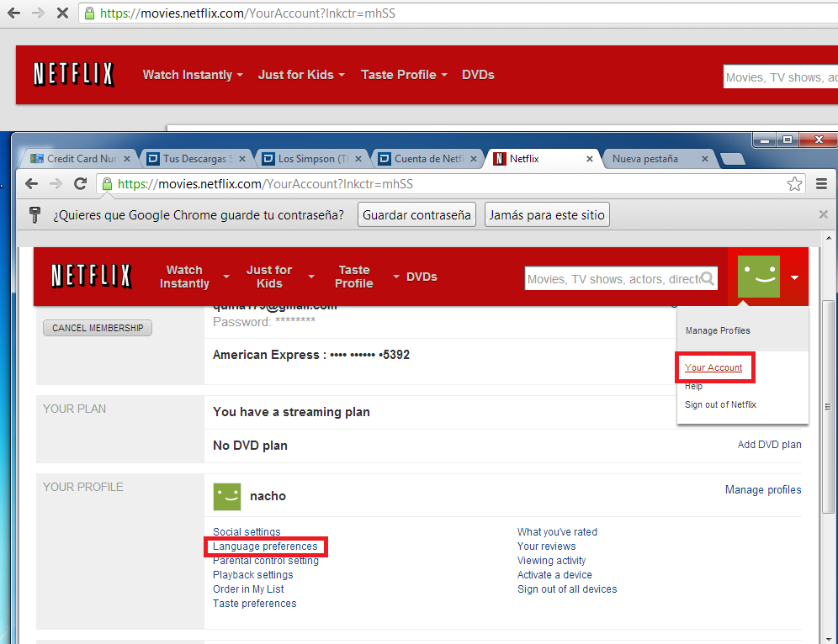Open the Social settings link
This screenshot has height=644, width=838.
[247, 532]
